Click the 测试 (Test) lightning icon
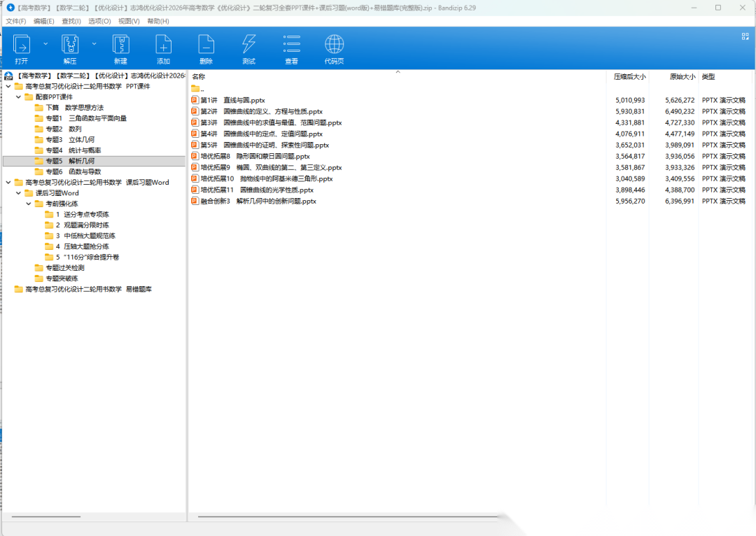The width and height of the screenshot is (756, 536). click(248, 45)
